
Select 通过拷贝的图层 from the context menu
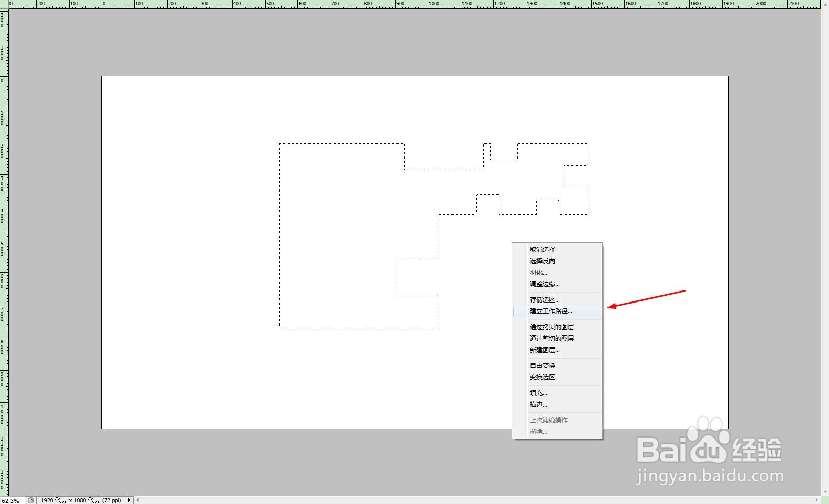coord(557,327)
